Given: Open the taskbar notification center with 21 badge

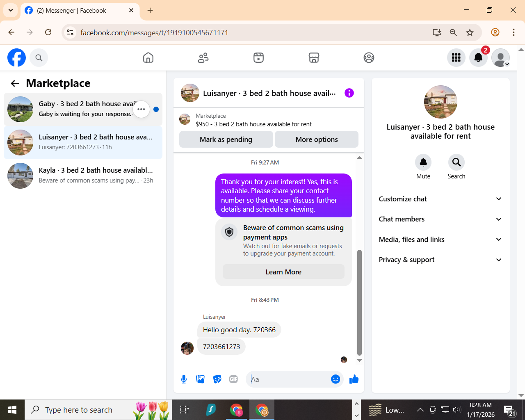Looking at the screenshot, I should (510, 411).
